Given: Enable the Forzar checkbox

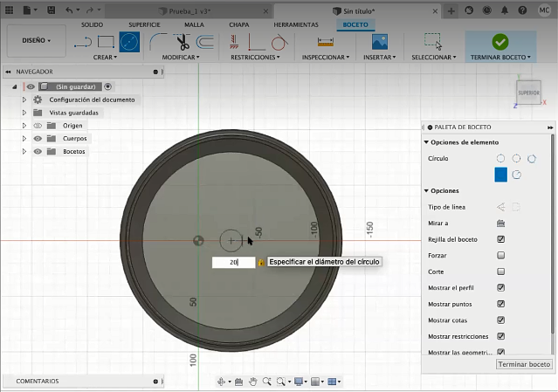Looking at the screenshot, I should (x=500, y=255).
